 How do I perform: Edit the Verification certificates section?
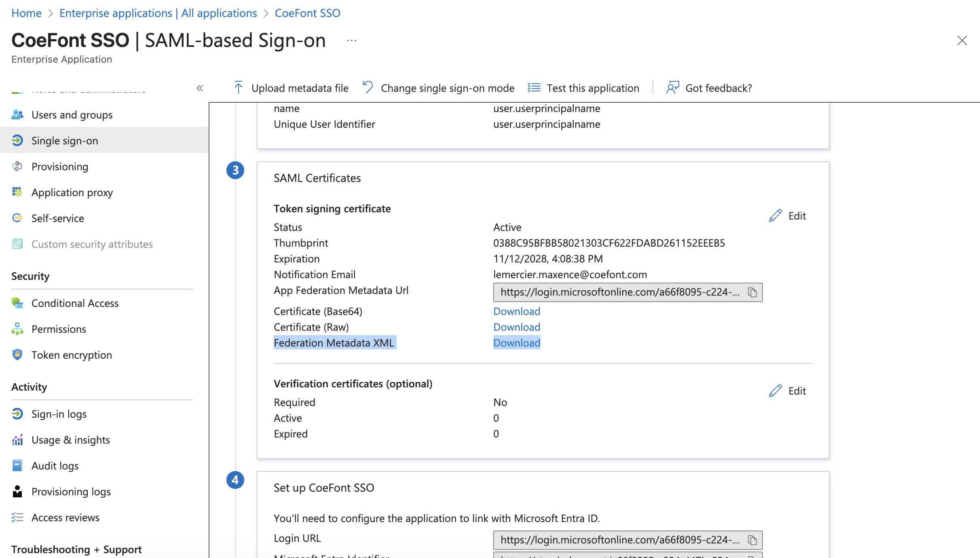pyautogui.click(x=788, y=391)
